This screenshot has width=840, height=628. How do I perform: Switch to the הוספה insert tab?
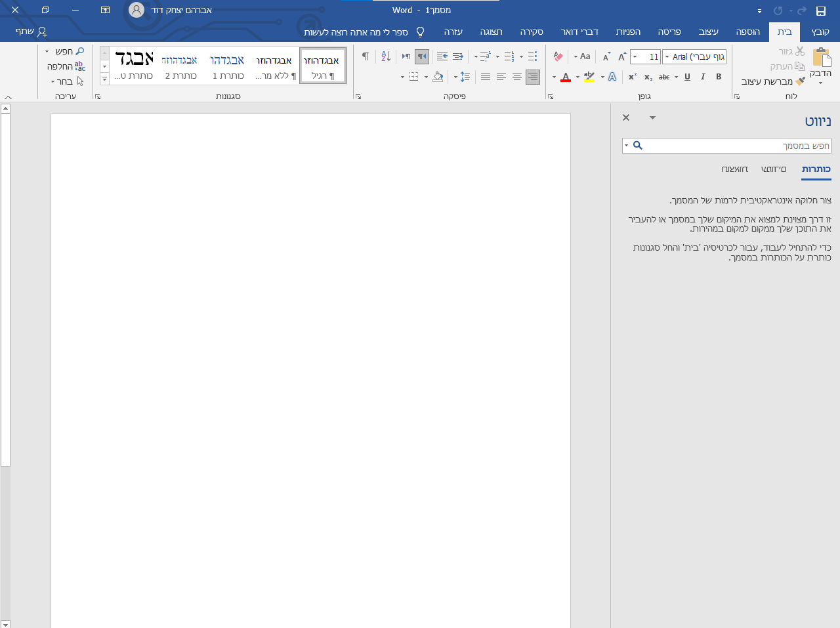tap(748, 31)
